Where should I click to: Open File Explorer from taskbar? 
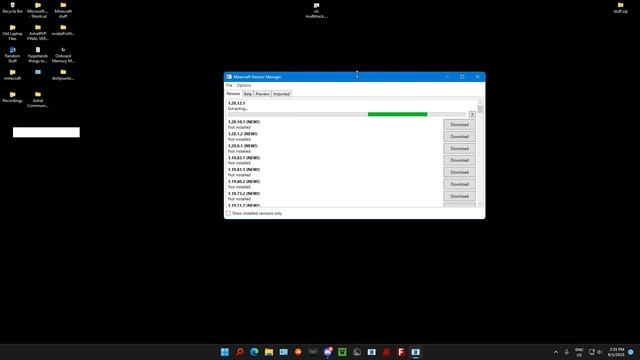coord(269,352)
